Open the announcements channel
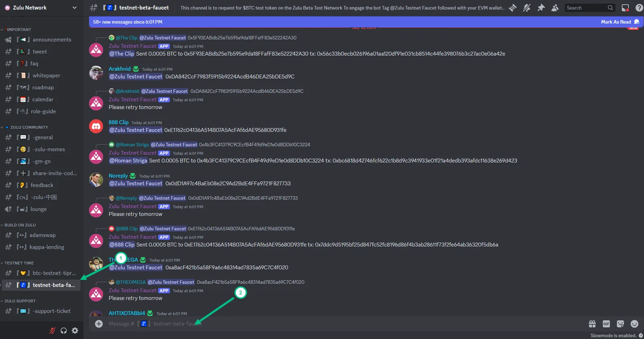 tap(42, 39)
